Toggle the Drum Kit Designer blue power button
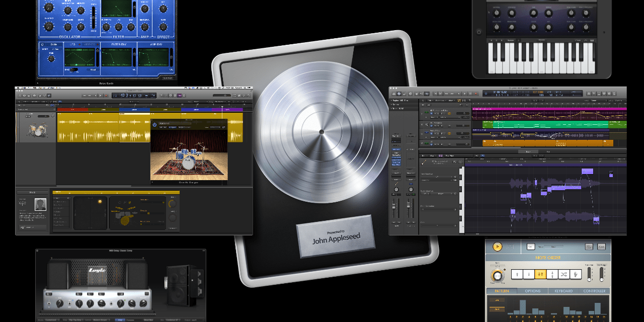Image resolution: width=644 pixels, height=322 pixels. pyautogui.click(x=154, y=125)
